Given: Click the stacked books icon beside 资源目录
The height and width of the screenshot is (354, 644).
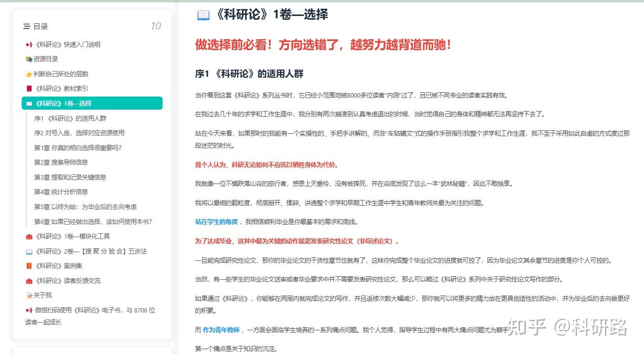Looking at the screenshot, I should tap(29, 58).
